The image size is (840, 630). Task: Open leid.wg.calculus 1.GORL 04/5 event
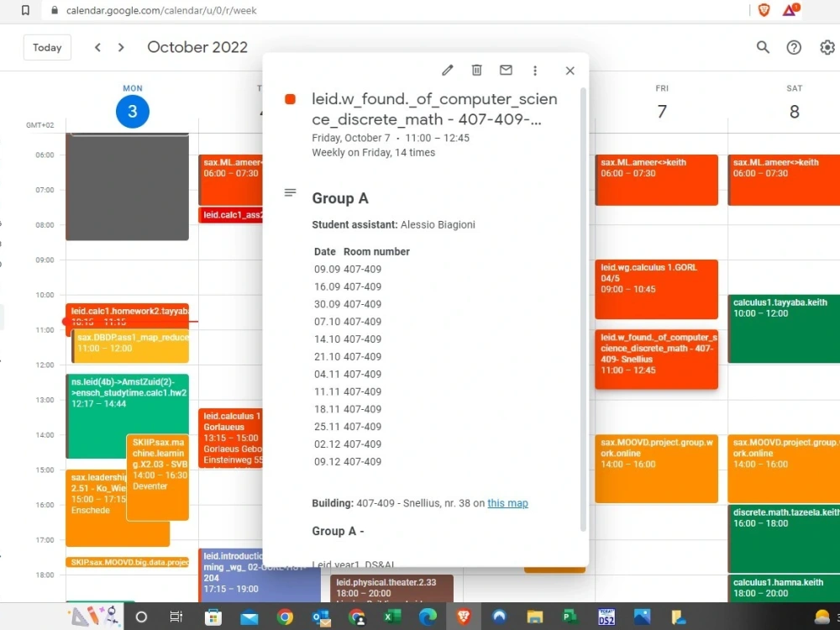(x=656, y=289)
